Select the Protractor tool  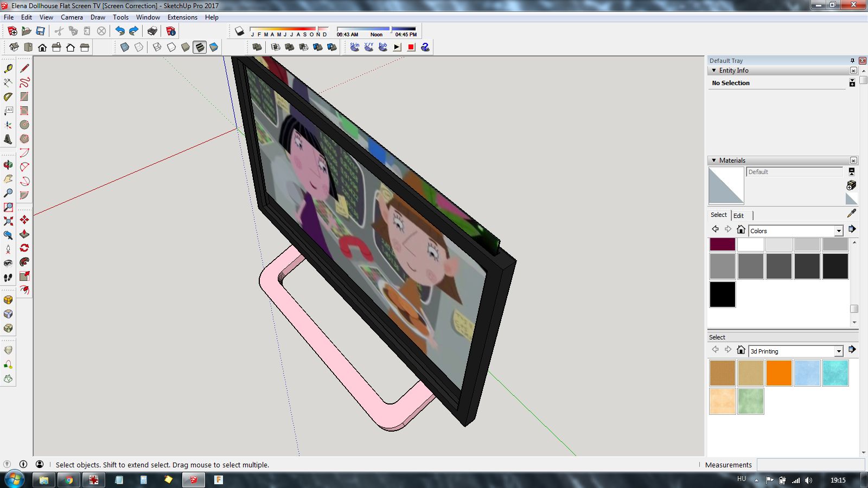(x=8, y=97)
